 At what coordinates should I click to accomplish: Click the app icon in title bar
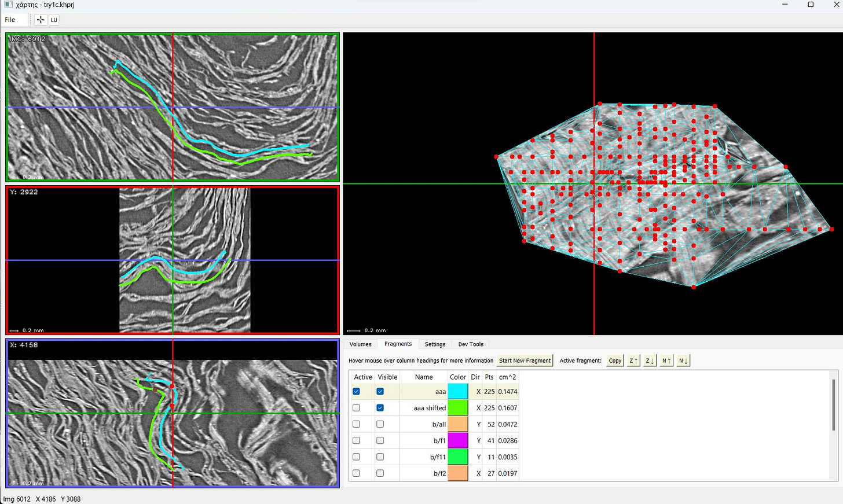click(8, 5)
